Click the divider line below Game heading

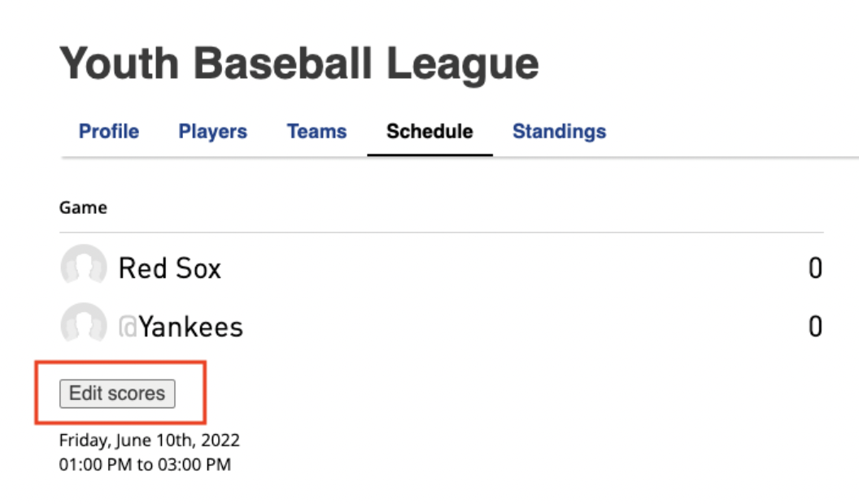(x=442, y=232)
